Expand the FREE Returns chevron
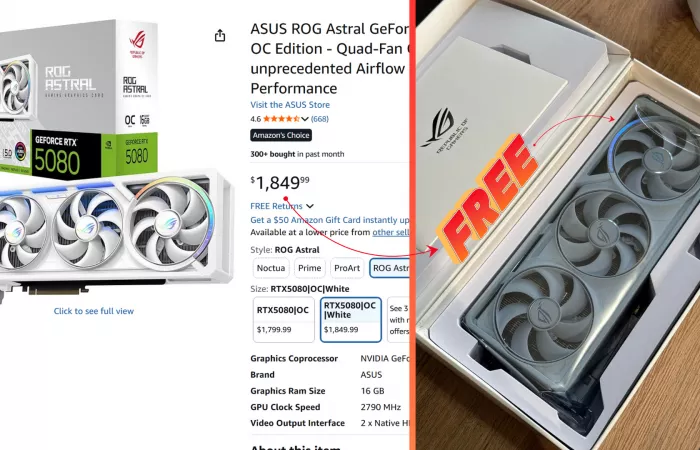 [x=310, y=206]
